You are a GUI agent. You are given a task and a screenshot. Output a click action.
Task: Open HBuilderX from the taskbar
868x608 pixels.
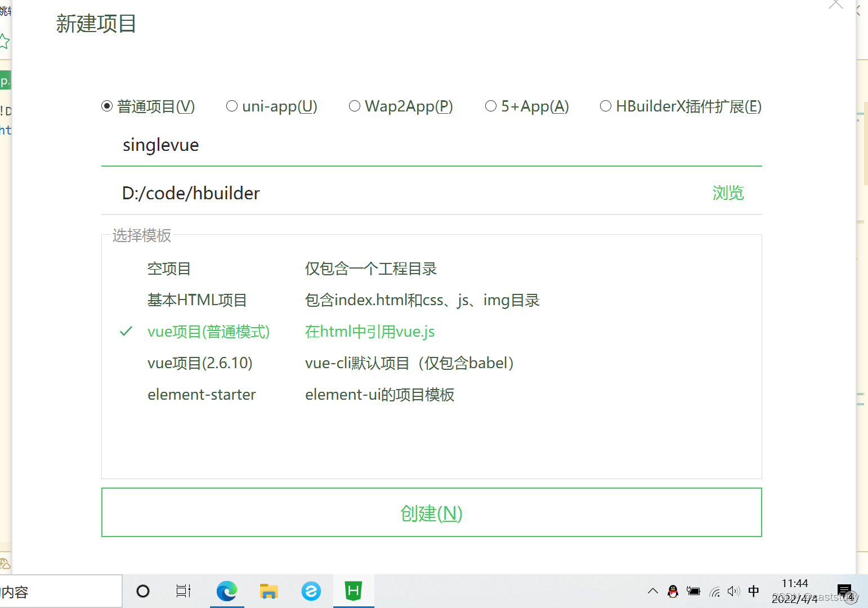354,591
